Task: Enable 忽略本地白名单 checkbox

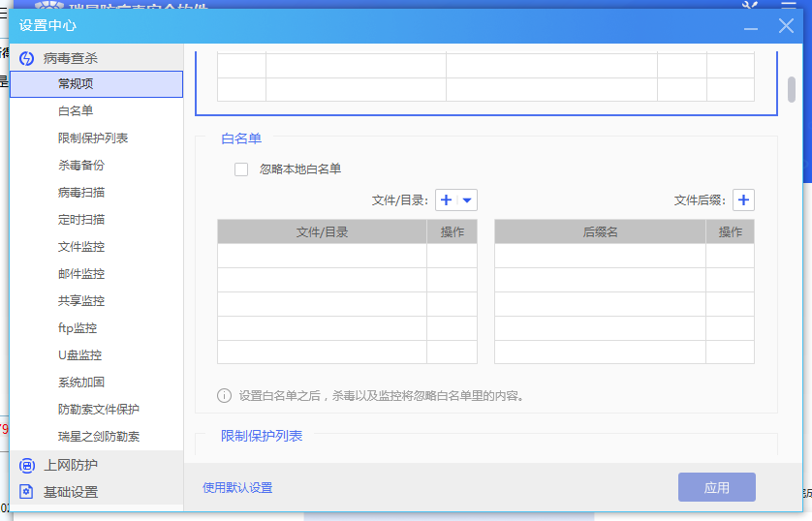Action: coord(241,169)
